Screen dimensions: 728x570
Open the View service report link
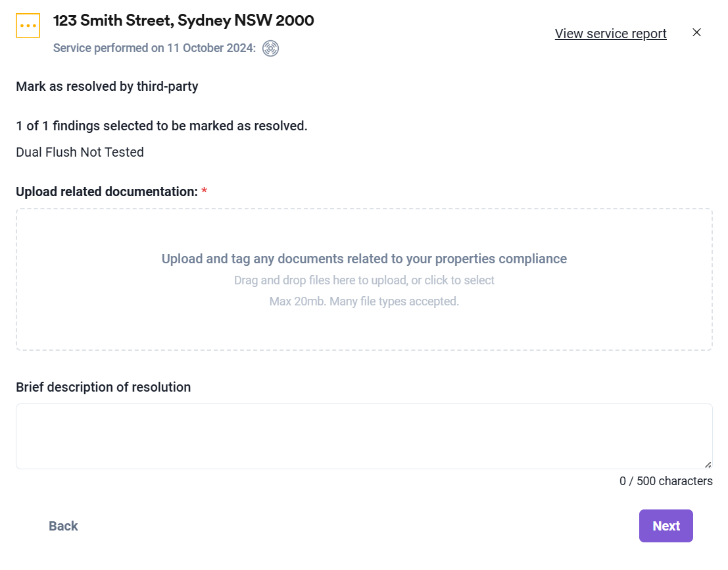[x=610, y=34]
